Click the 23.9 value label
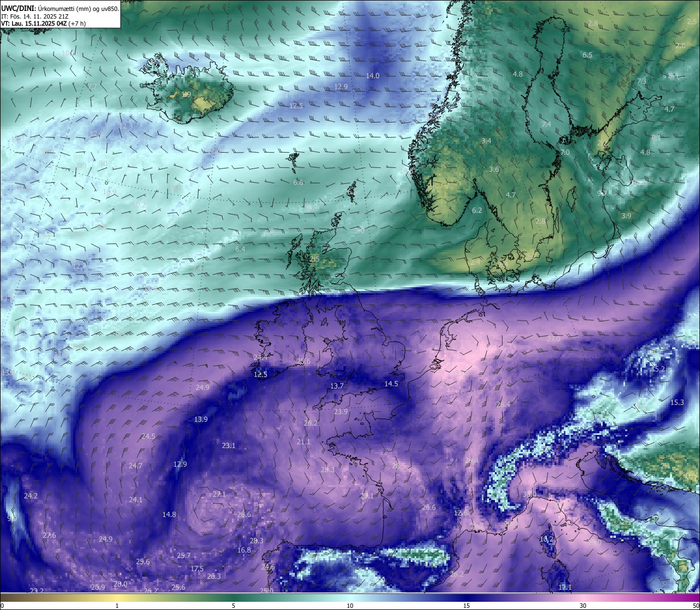The height and width of the screenshot is (610, 700). pyautogui.click(x=341, y=412)
